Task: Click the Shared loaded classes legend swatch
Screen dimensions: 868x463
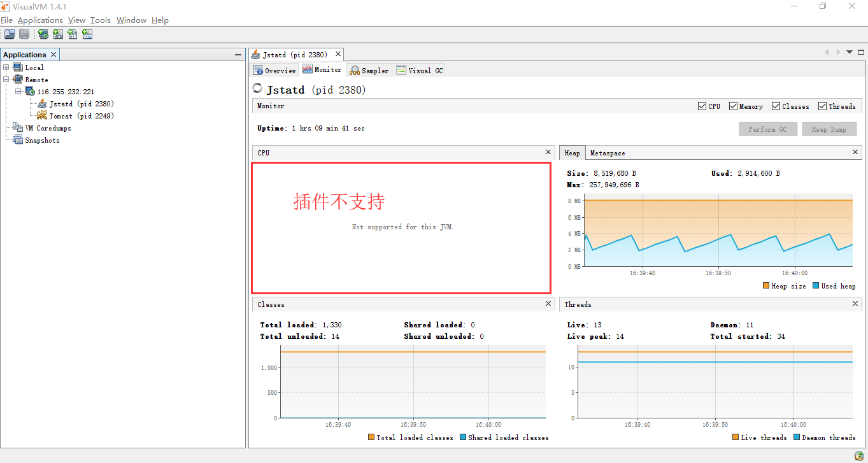Action: [463, 438]
